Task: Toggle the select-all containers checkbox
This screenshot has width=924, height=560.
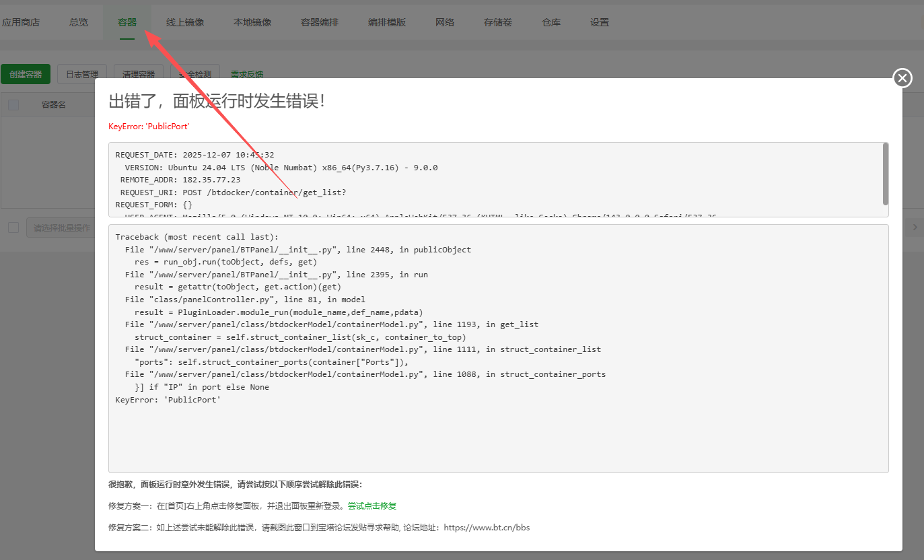Action: [x=13, y=104]
